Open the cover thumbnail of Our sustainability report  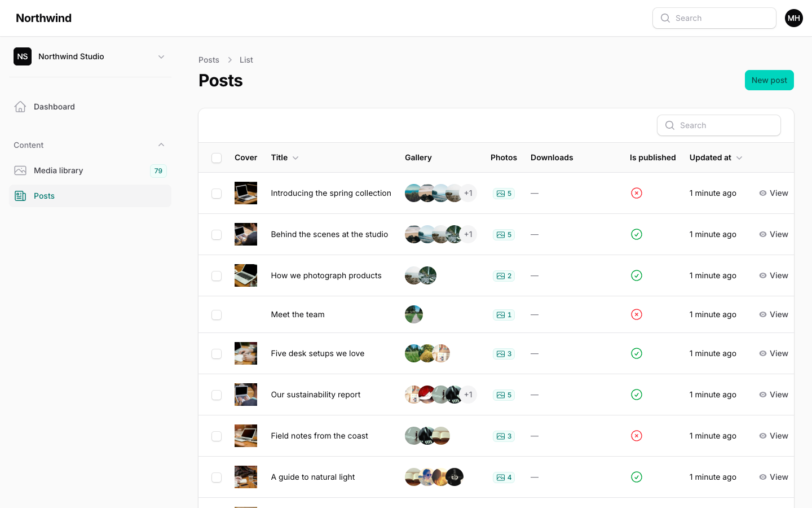[246, 395]
